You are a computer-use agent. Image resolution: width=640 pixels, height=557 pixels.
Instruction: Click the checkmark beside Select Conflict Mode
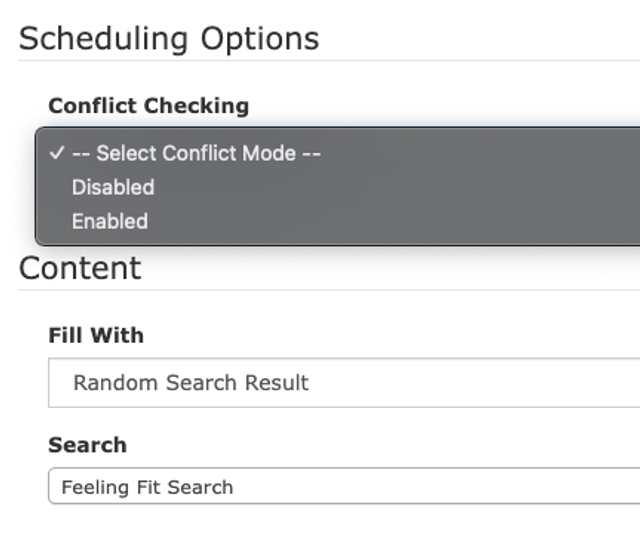(x=56, y=153)
